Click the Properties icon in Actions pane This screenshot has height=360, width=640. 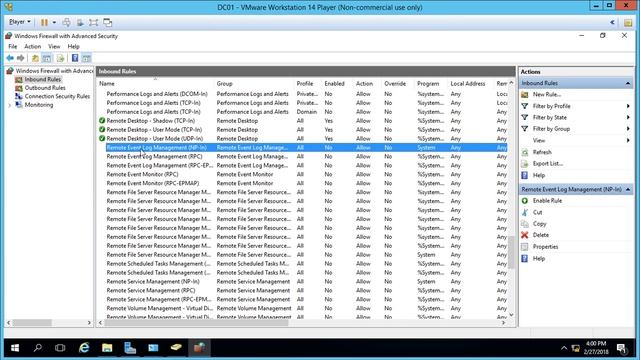tap(525, 247)
